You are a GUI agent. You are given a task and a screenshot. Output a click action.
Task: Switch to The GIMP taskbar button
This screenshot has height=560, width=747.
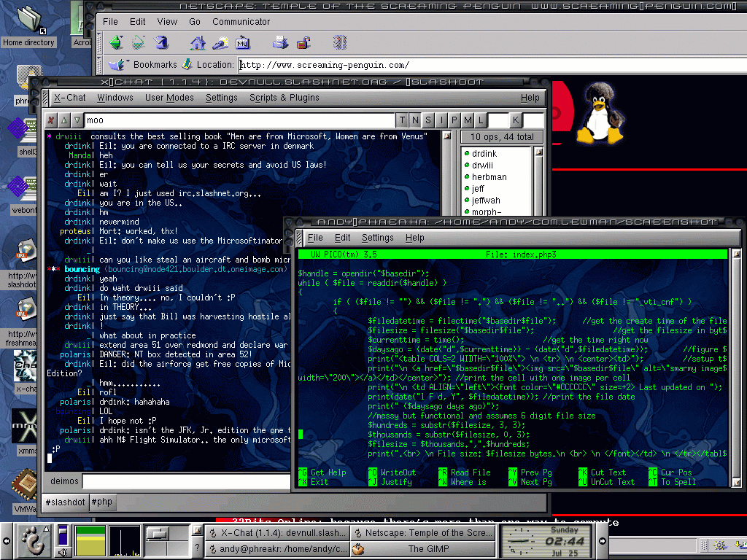(427, 549)
